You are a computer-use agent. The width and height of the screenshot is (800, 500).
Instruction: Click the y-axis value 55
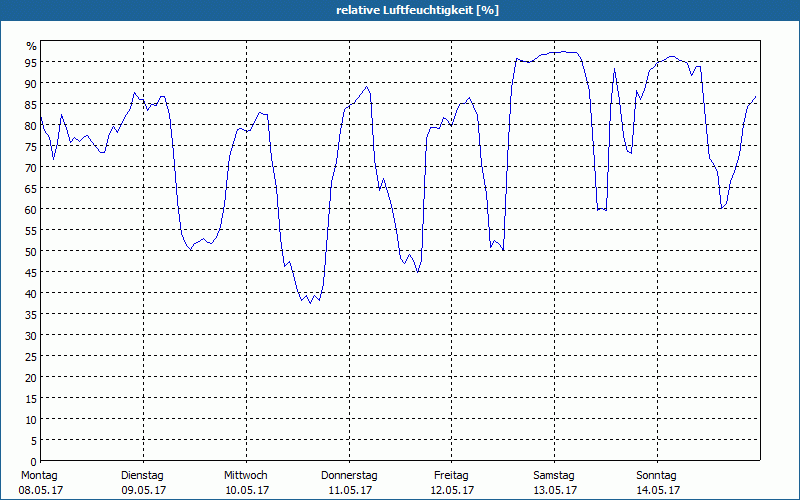(31, 231)
